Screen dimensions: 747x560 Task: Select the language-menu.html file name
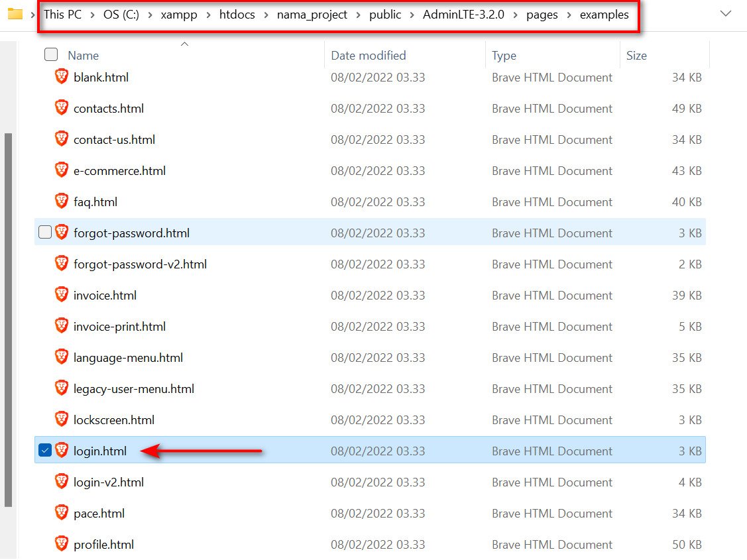coord(128,358)
